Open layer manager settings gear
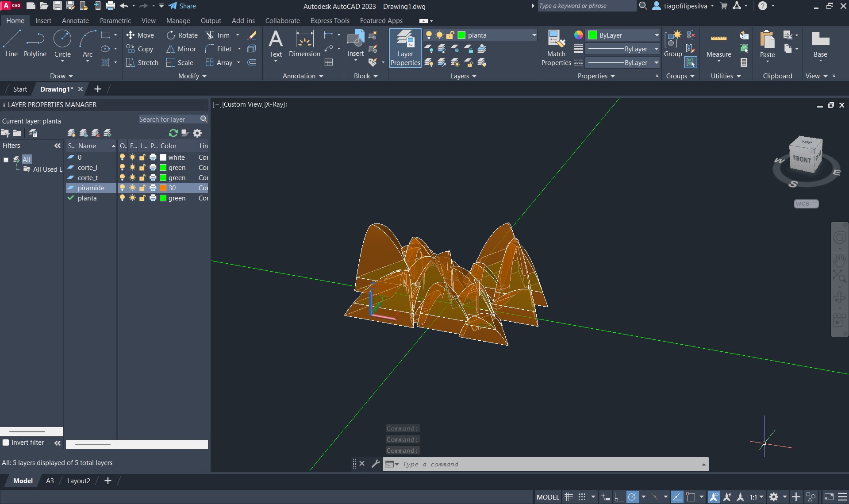 [197, 133]
